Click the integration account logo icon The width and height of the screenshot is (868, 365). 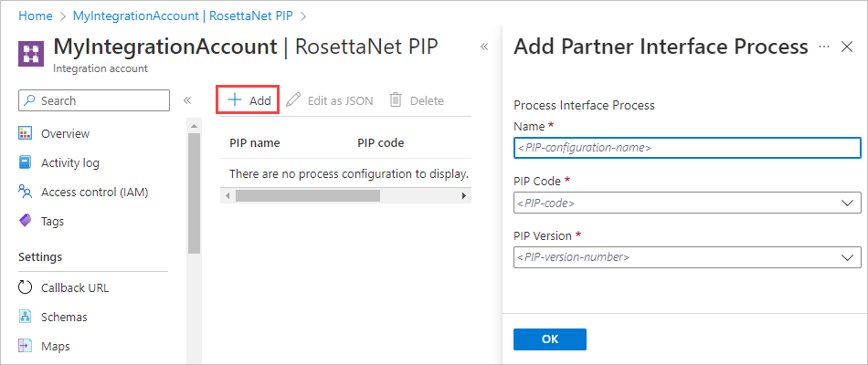coord(31,52)
